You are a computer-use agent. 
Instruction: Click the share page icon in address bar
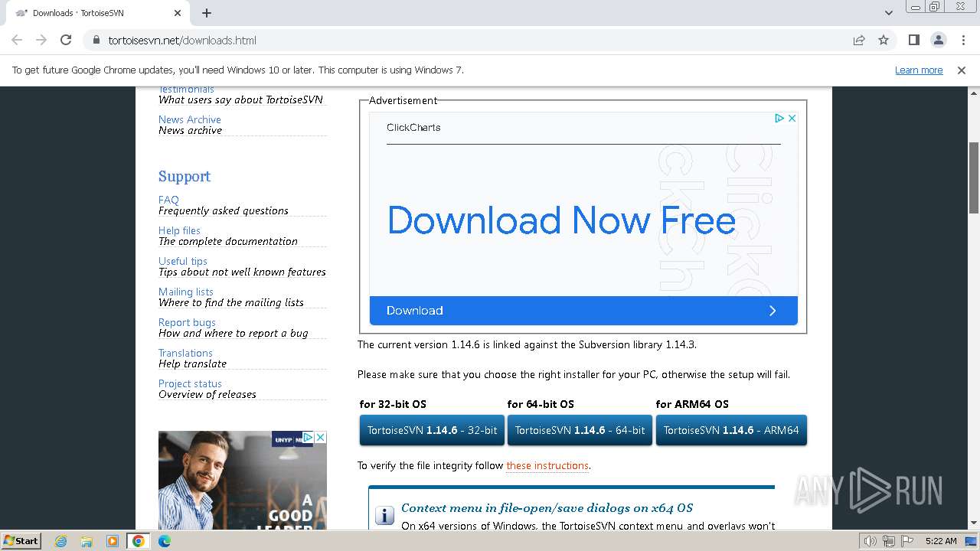tap(859, 40)
